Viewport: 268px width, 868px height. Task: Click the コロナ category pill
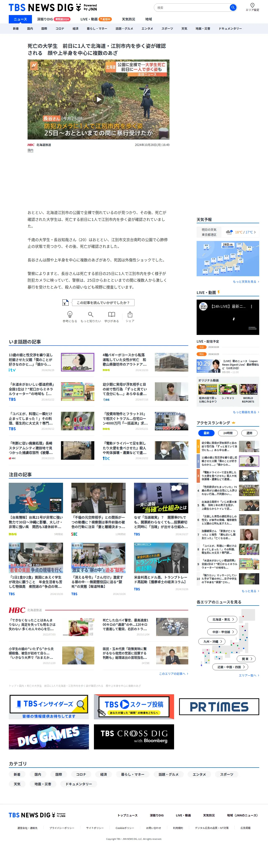81,774
